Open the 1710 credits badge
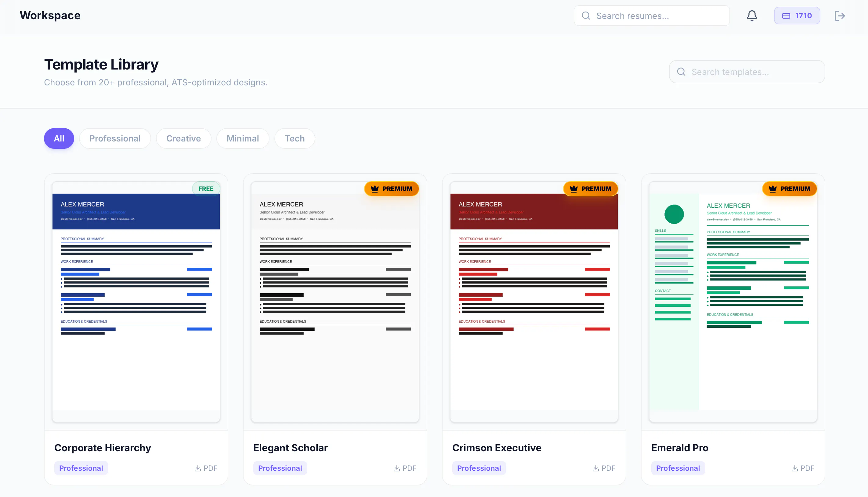Image resolution: width=868 pixels, height=497 pixels. 797,16
